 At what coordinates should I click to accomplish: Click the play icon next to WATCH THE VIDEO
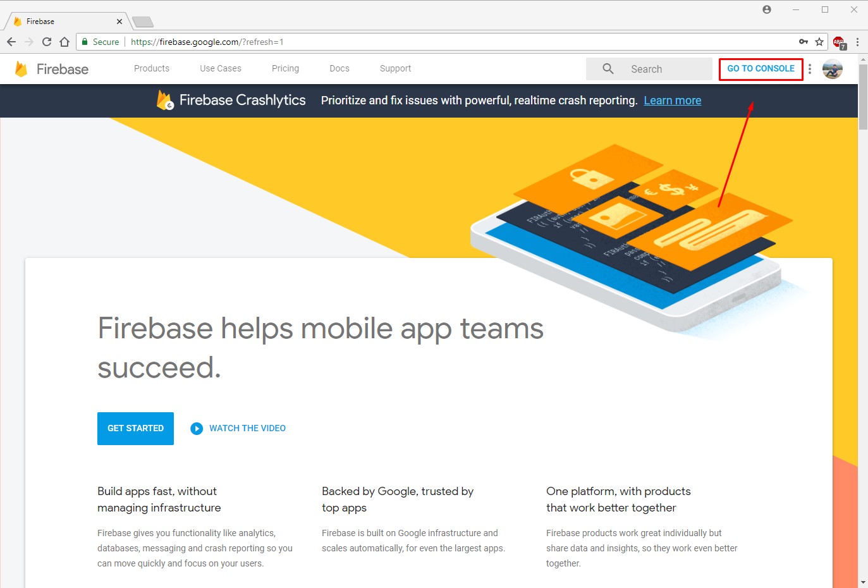tap(197, 428)
